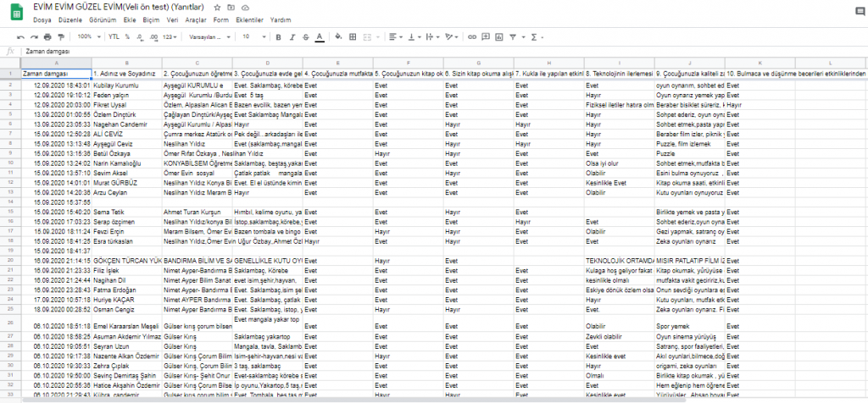Open the Dosya menu
The width and height of the screenshot is (868, 403).
click(42, 19)
